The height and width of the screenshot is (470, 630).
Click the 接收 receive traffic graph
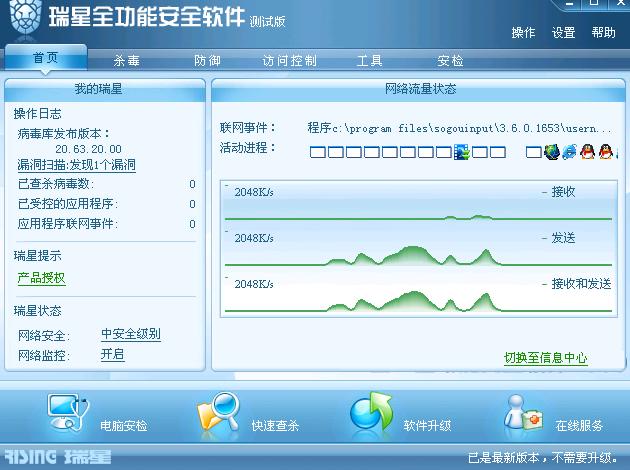[x=418, y=203]
